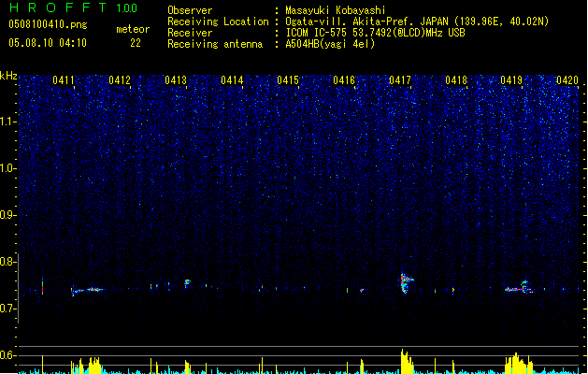This screenshot has height=374, width=588.
Task: Click the version number 1.0.0
Action: click(x=126, y=8)
